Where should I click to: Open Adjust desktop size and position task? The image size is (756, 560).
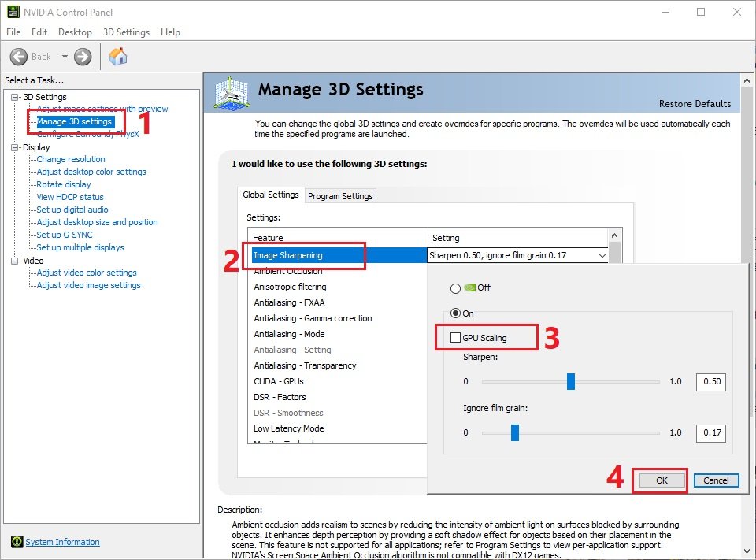coord(97,222)
